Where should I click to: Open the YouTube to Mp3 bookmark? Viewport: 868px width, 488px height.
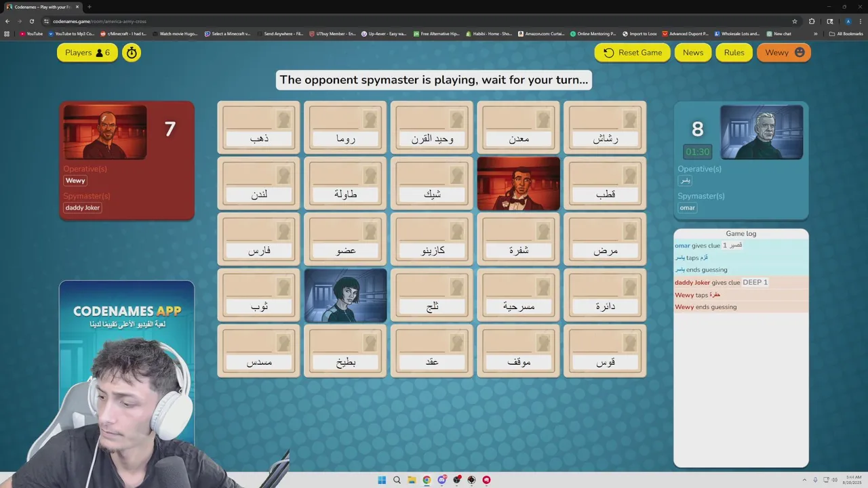[71, 33]
